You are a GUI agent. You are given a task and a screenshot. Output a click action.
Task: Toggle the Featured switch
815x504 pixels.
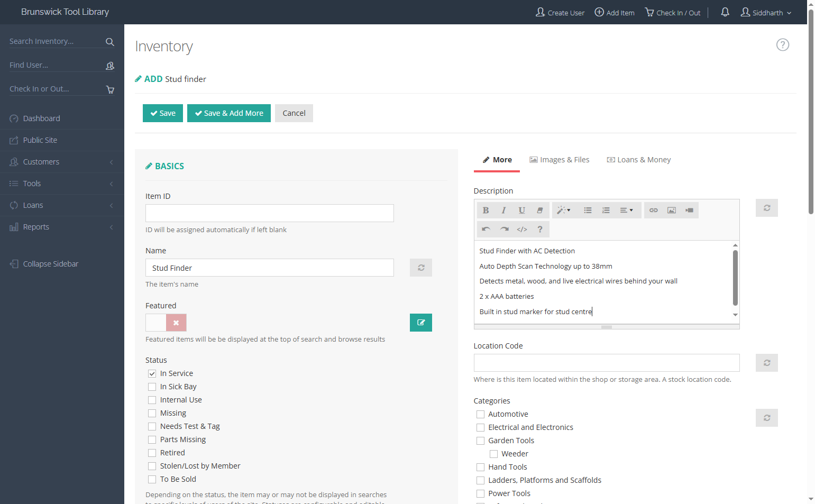pos(166,323)
